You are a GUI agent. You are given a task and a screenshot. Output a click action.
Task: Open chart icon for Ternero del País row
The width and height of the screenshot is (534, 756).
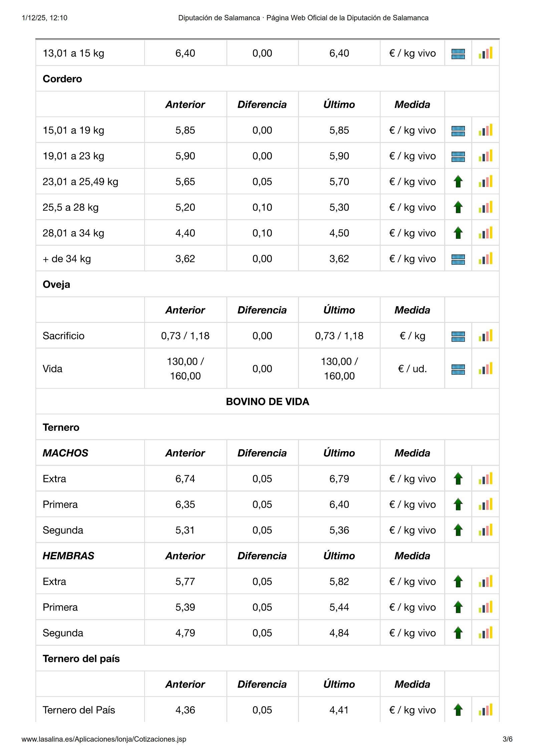[x=485, y=710]
